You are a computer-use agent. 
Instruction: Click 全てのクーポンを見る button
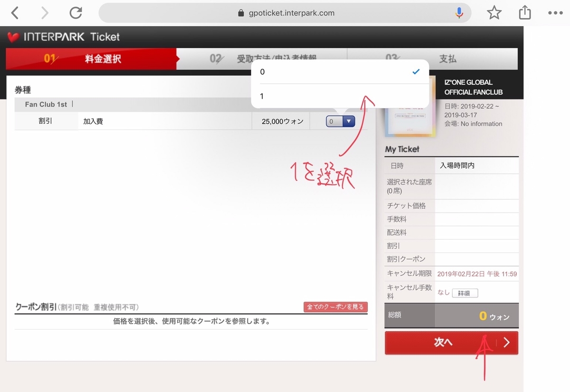(x=336, y=307)
